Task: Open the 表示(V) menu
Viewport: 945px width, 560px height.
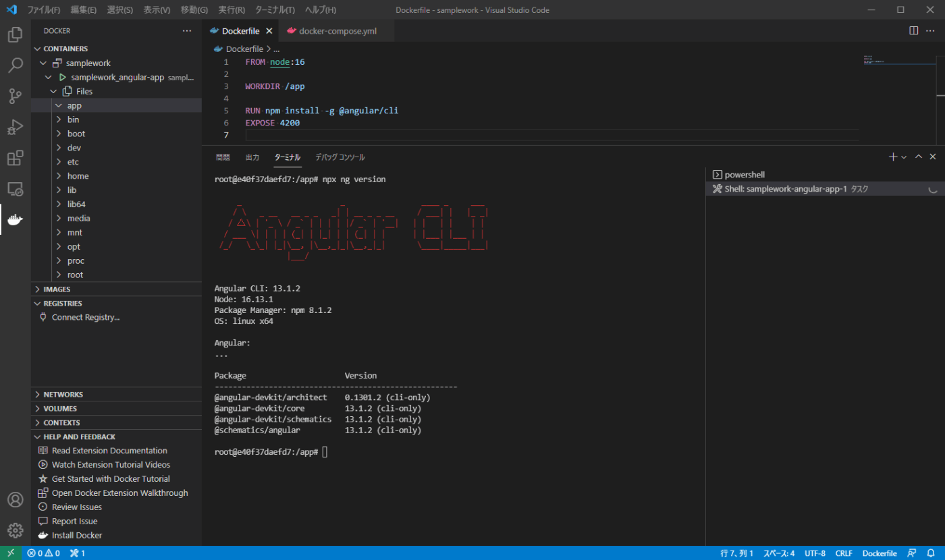Action: click(157, 10)
